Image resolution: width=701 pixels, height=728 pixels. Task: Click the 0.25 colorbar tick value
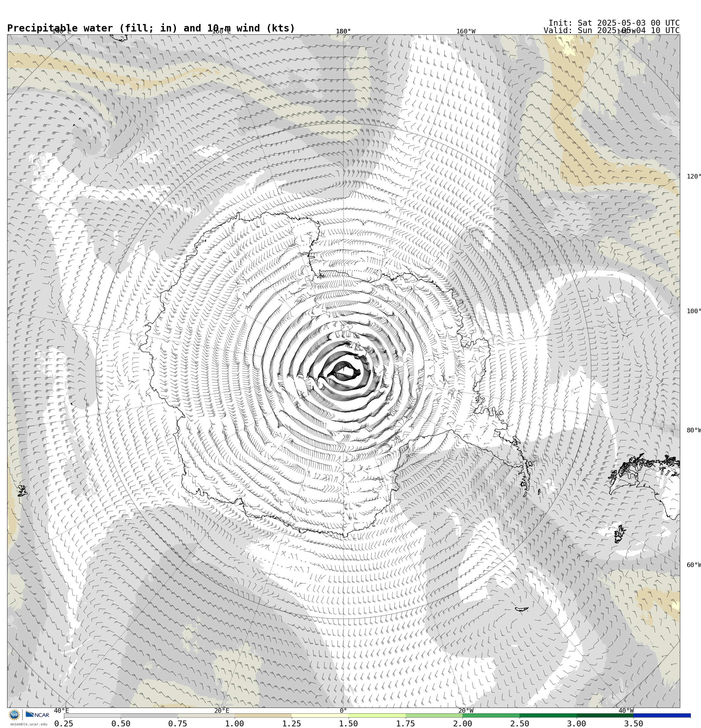pyautogui.click(x=64, y=723)
